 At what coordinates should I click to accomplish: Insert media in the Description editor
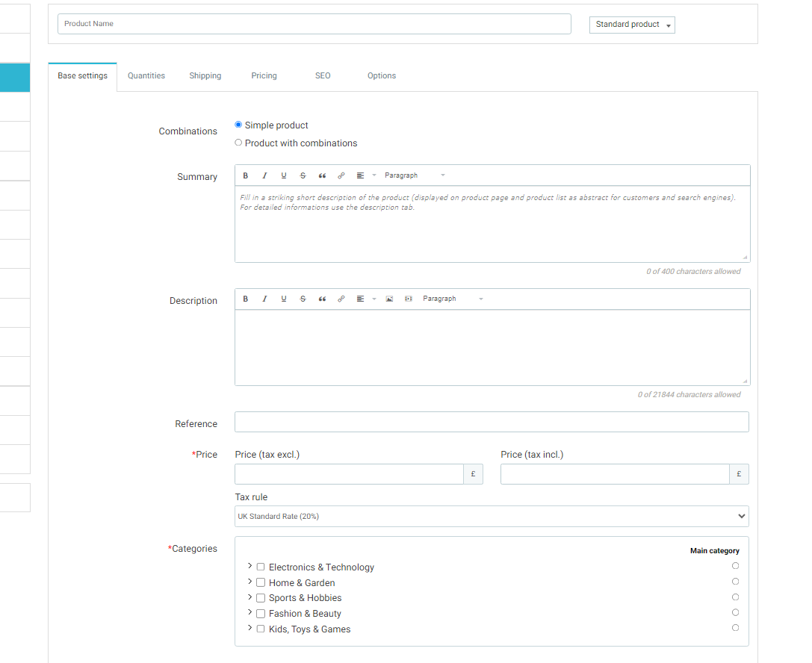409,299
